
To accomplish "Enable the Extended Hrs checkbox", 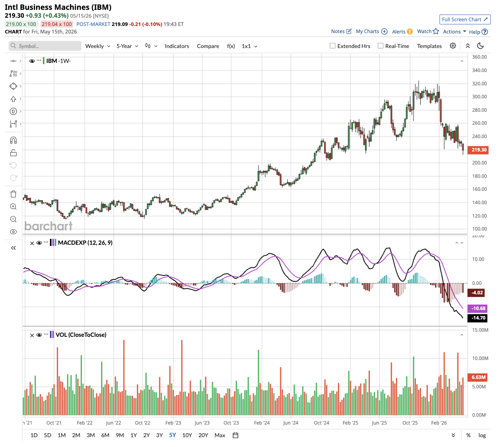I will coord(333,46).
